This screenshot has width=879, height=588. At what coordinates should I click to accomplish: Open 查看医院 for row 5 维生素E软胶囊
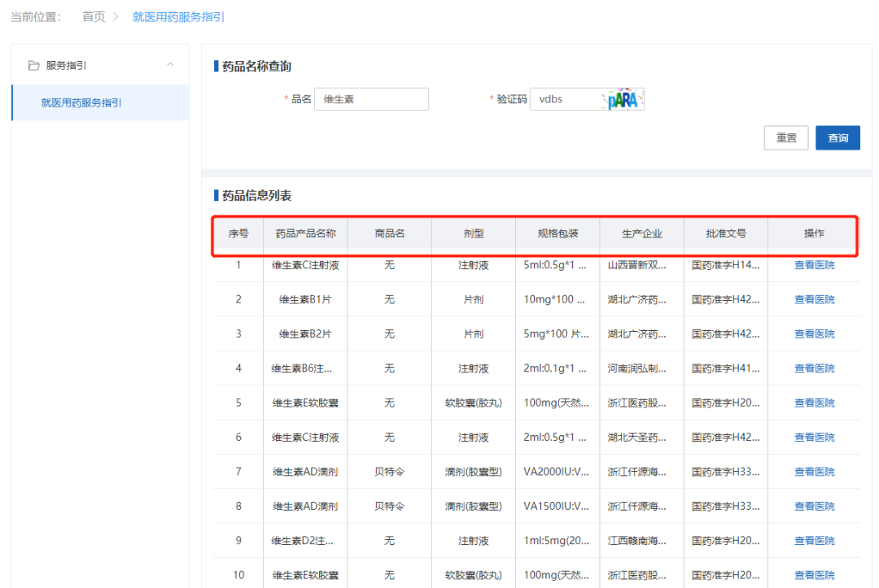[x=814, y=402]
